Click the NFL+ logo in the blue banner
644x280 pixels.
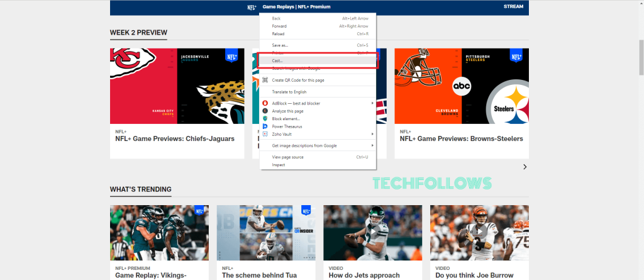pyautogui.click(x=252, y=7)
